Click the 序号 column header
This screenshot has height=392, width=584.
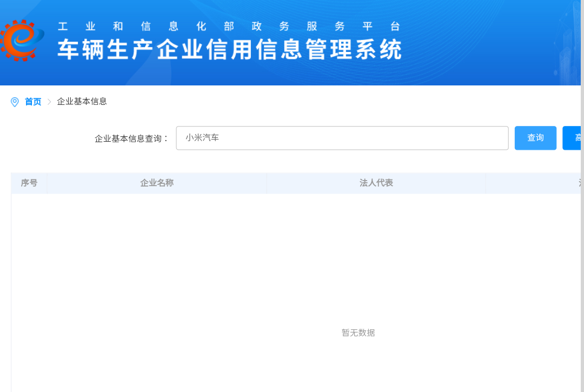coord(29,183)
